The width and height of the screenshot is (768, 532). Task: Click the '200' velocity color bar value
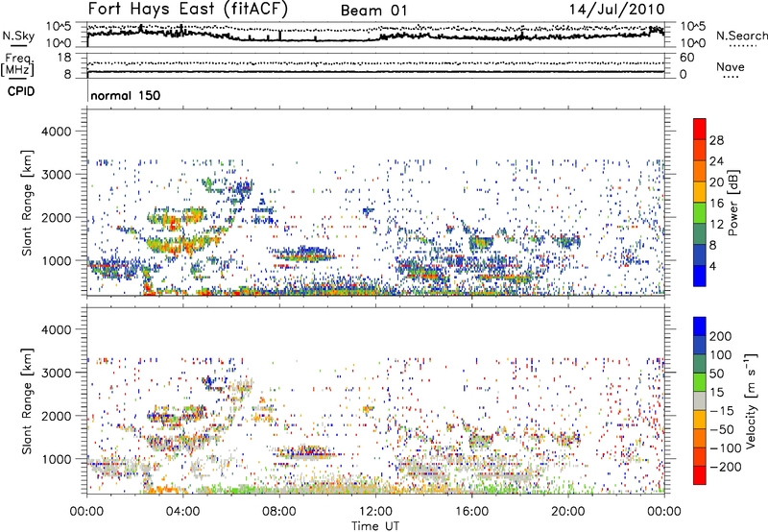tap(721, 336)
